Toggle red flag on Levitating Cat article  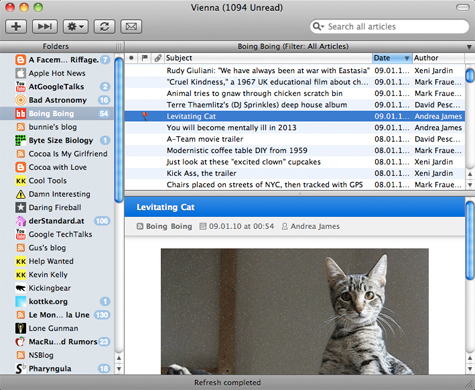pyautogui.click(x=145, y=116)
